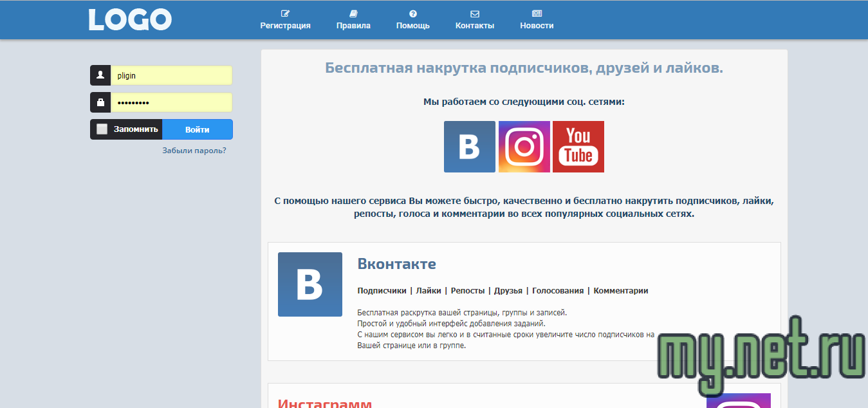
Task: Click the LOGO in the header
Action: point(130,20)
